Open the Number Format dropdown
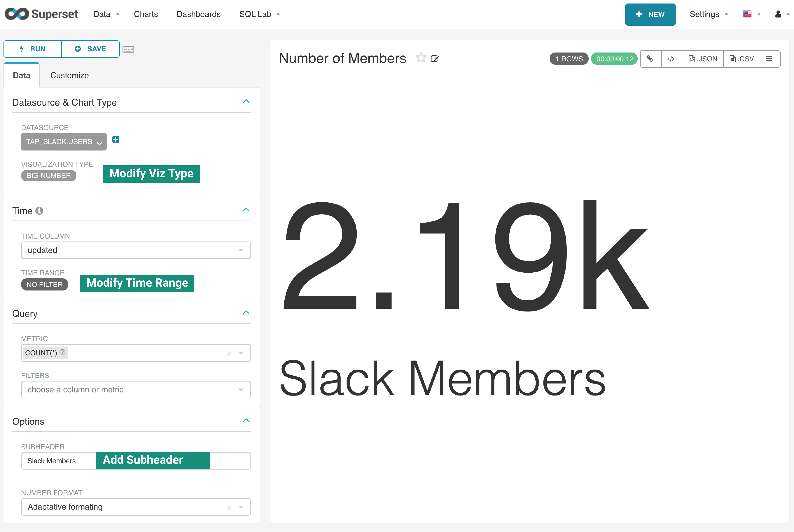This screenshot has width=794, height=532. coord(136,507)
